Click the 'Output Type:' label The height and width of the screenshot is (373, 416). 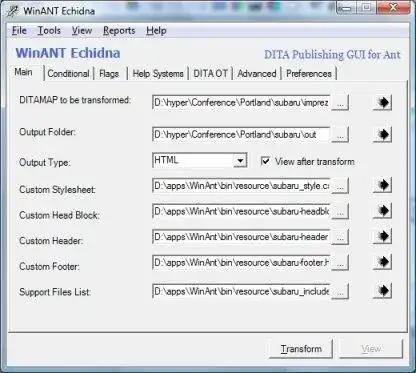pyautogui.click(x=45, y=163)
